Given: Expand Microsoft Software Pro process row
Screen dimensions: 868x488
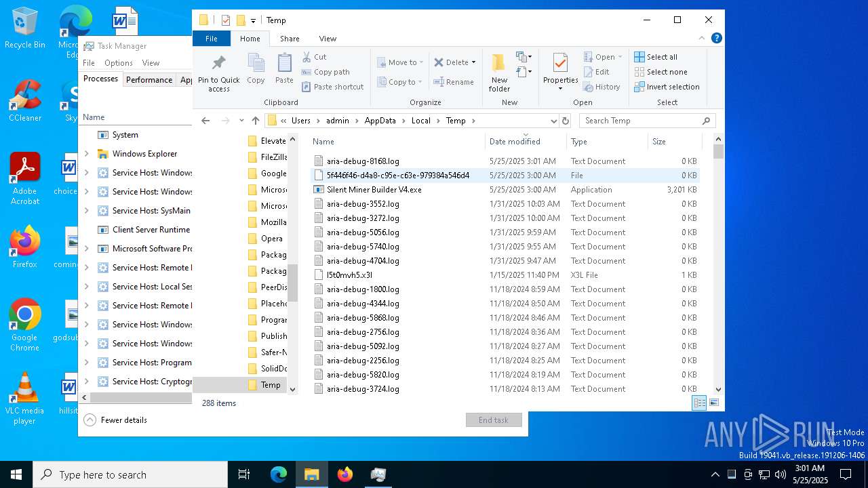Looking at the screenshot, I should (86, 249).
